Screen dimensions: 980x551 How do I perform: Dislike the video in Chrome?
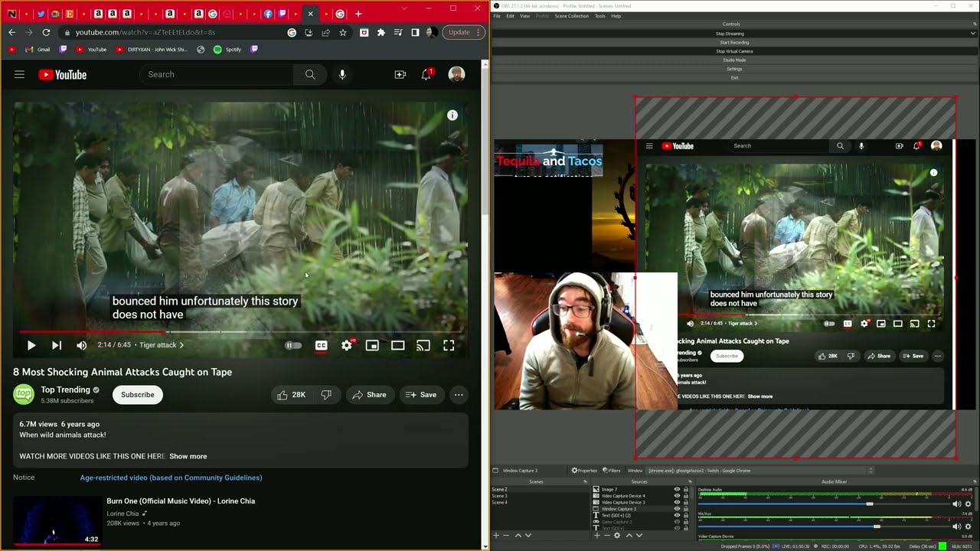326,395
